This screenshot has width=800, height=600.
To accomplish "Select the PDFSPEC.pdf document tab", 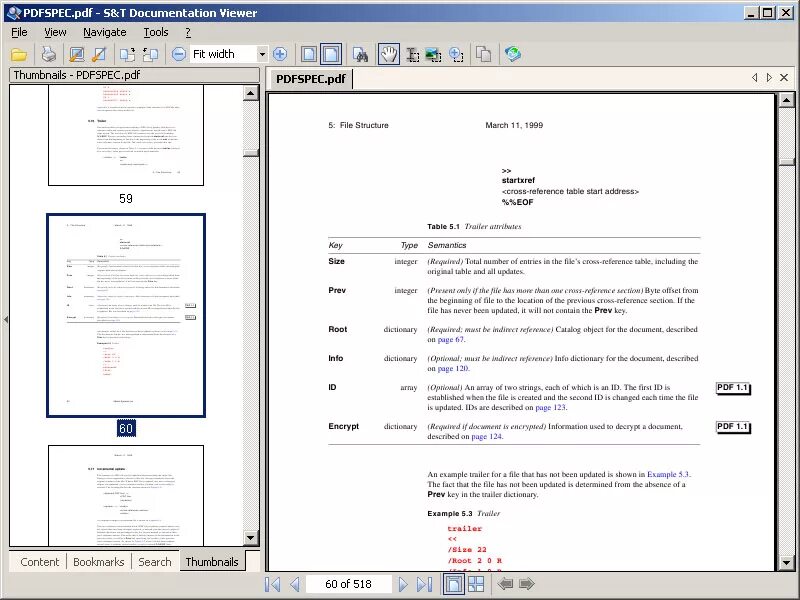I will click(x=311, y=79).
